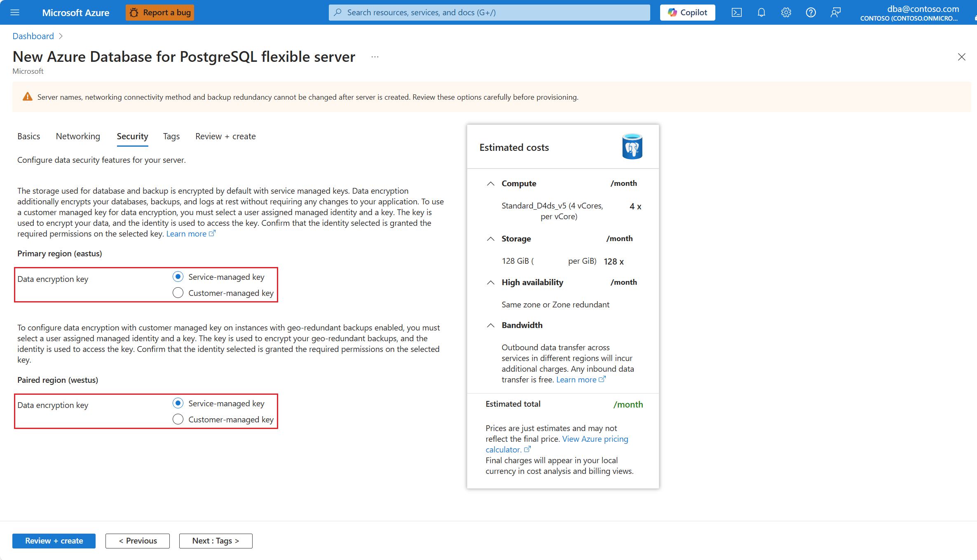Switch to the Tags tab

pos(171,136)
